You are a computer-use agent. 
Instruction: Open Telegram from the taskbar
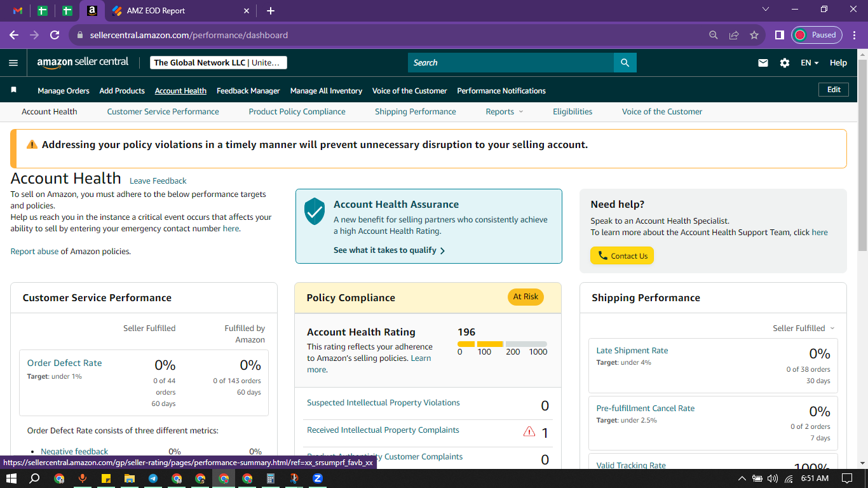[x=153, y=478]
